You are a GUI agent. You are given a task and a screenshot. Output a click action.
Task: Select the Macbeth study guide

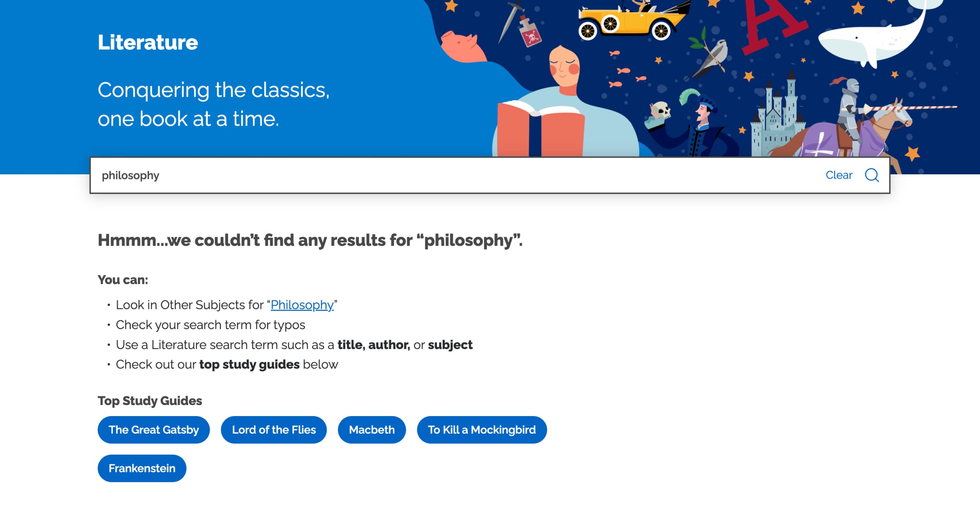point(372,430)
